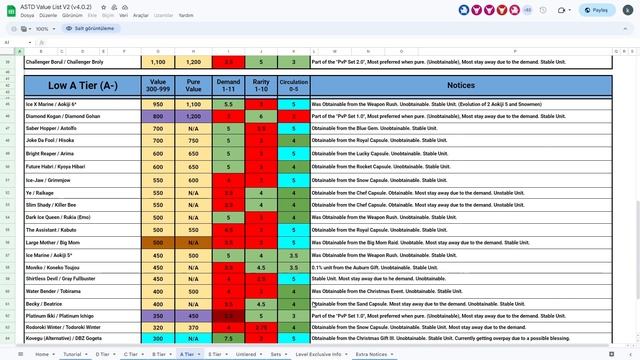
Task: Click the brown 500 value cell for Large Mother
Action: (x=158, y=242)
